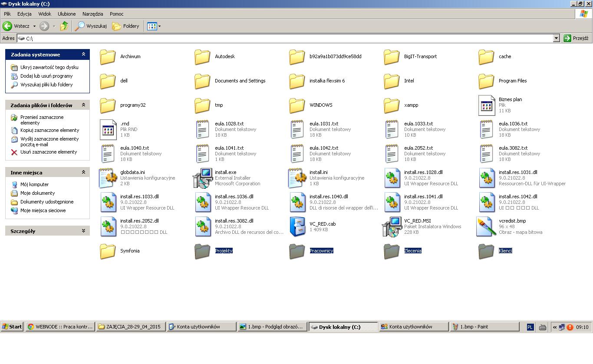The image size is (593, 364).
Task: Click the Start button on taskbar
Action: point(12,327)
